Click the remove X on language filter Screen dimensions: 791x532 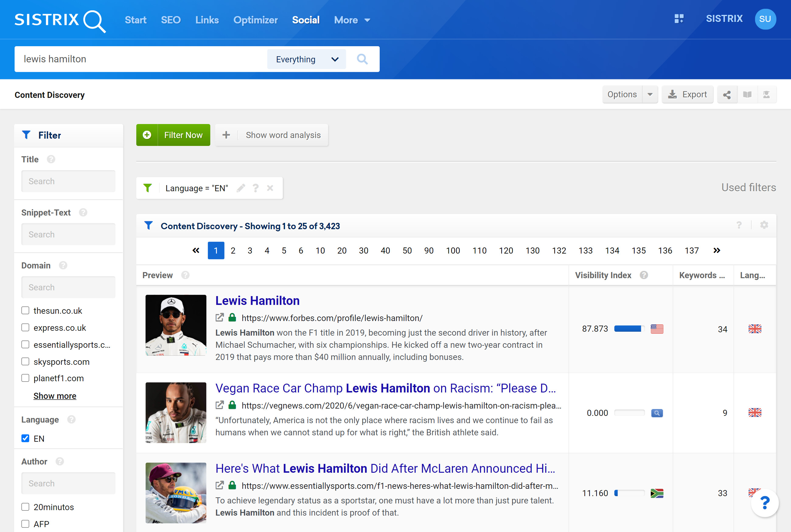(270, 188)
